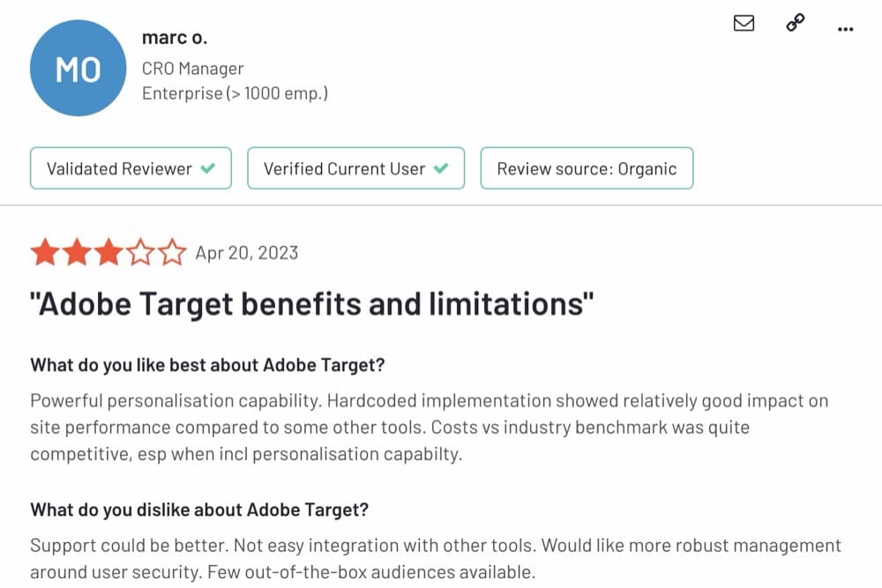Open the Adobe Target benefits and limitations title
This screenshot has width=882, height=588.
point(312,304)
